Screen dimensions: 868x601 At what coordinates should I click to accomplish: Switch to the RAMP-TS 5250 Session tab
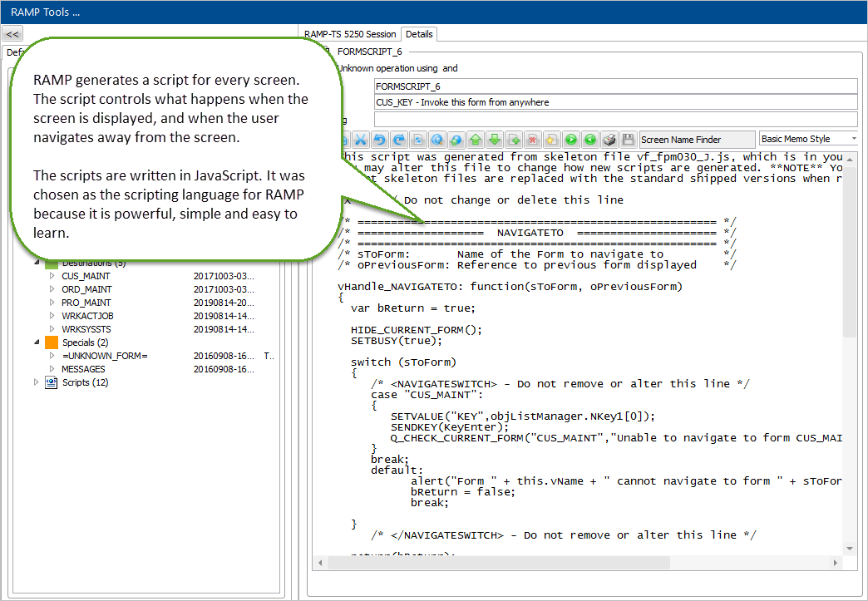point(350,34)
